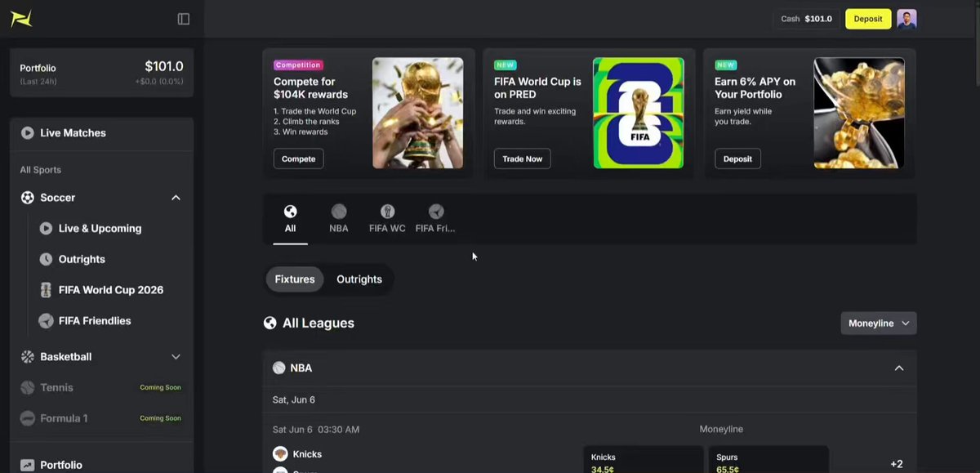Click the Compete button
Viewport: 980px width, 473px height.
(299, 158)
